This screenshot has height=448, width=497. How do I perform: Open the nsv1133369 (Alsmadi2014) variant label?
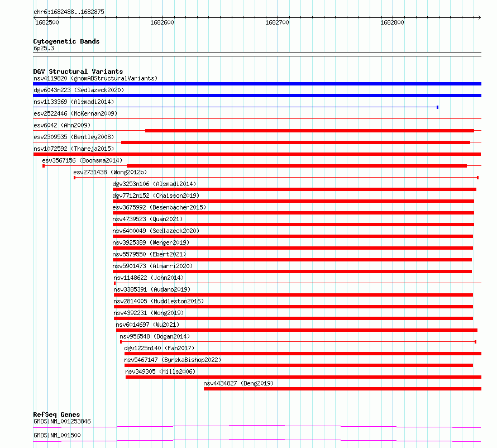tap(74, 102)
